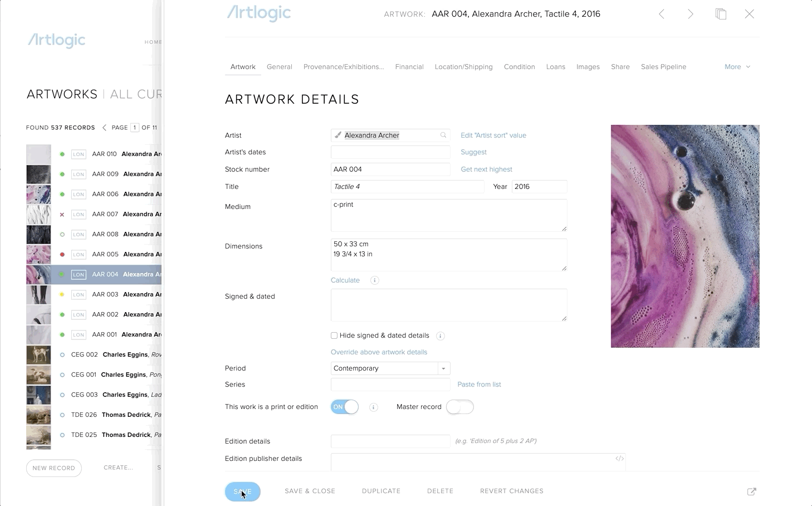Image resolution: width=812 pixels, height=506 pixels.
Task: Click the paintbrush icon in Artist field
Action: coord(337,135)
